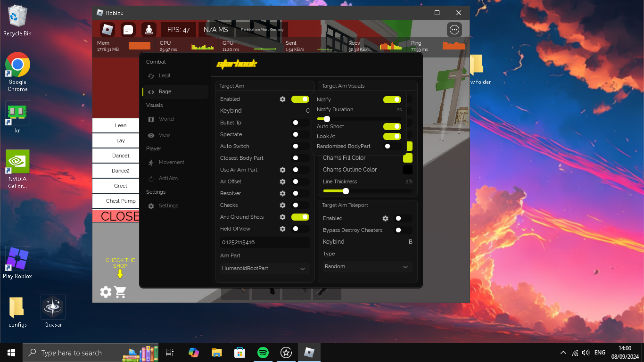Open the Legit tab in sidebar
The height and width of the screenshot is (362, 644).
click(175, 75)
